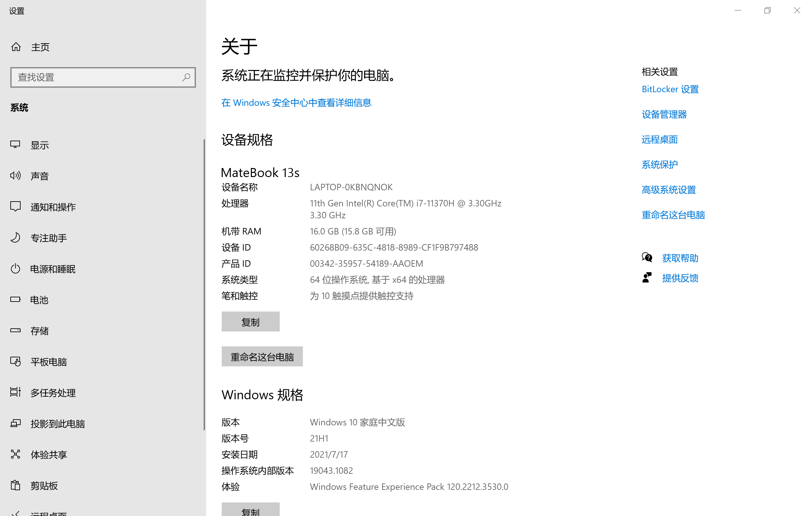Click the 获取帮助 link
This screenshot has height=516, width=812.
click(680, 258)
